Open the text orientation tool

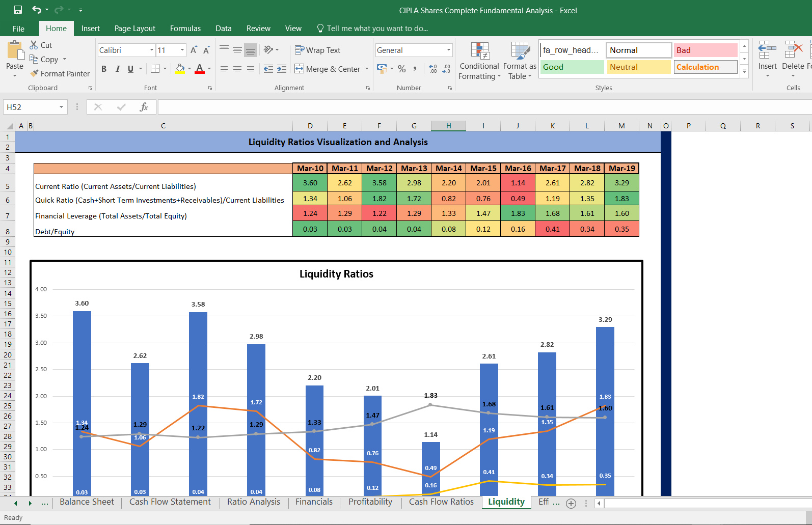click(x=269, y=50)
